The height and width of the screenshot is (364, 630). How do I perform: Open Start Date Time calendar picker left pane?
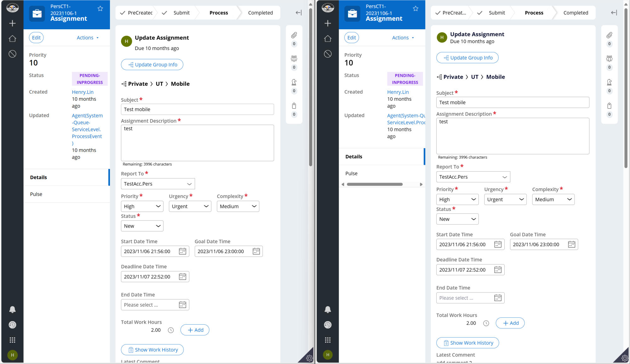(182, 251)
